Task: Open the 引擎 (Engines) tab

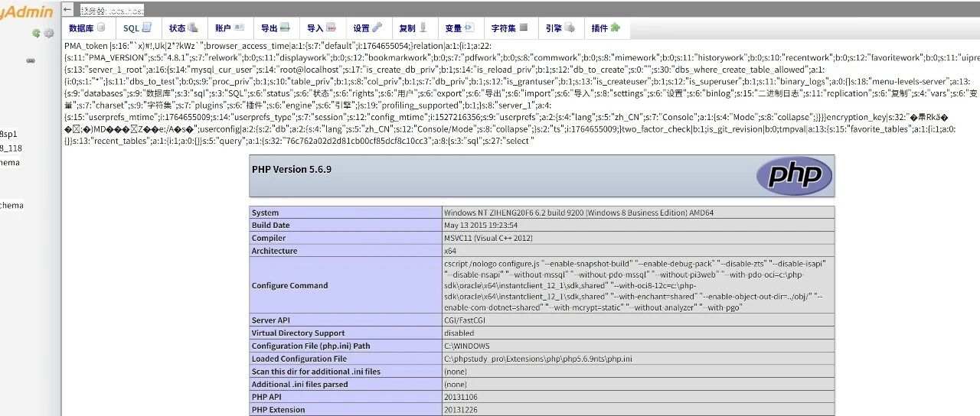Action: 560,28
